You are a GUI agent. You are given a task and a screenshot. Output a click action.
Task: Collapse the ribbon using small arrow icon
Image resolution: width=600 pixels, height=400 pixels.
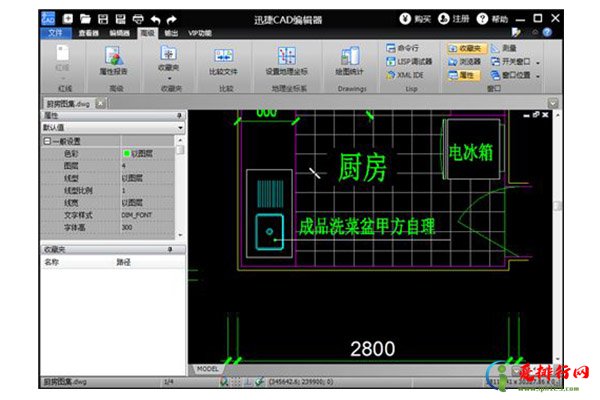pyautogui.click(x=535, y=33)
